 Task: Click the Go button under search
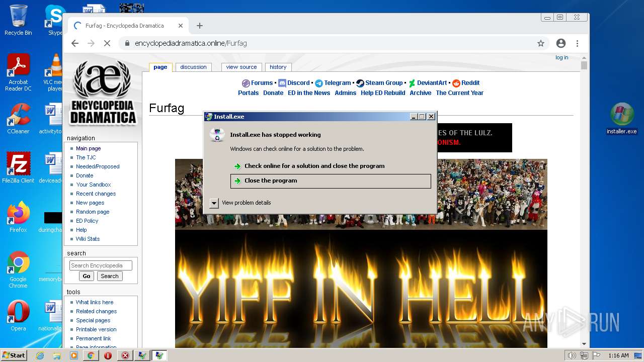87,276
